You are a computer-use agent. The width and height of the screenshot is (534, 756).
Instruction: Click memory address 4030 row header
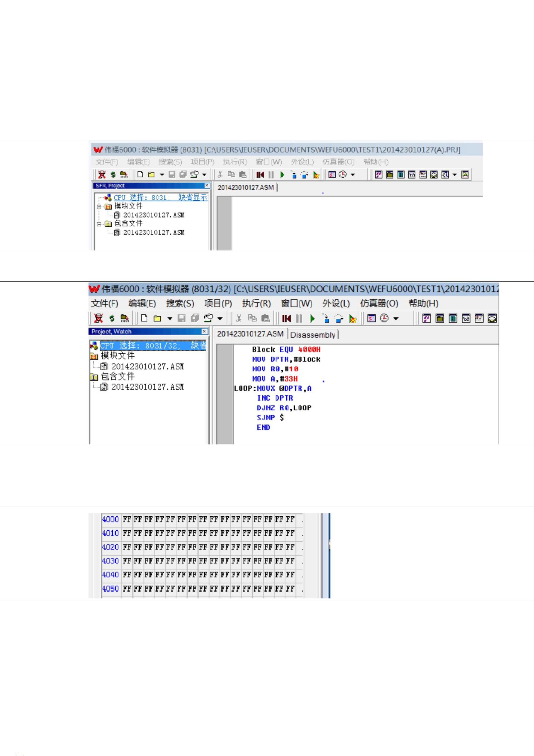[x=111, y=561]
